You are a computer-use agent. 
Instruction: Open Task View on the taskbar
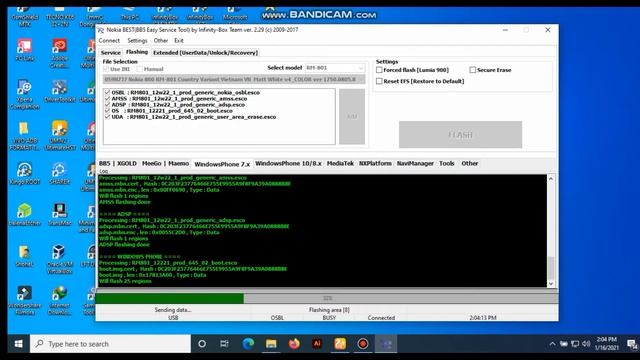pyautogui.click(x=224, y=344)
